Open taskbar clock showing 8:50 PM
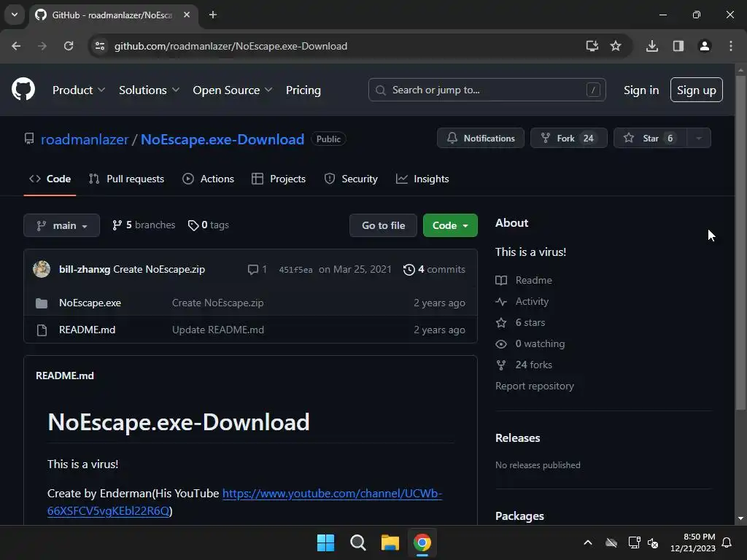The width and height of the screenshot is (747, 560). coord(693,542)
